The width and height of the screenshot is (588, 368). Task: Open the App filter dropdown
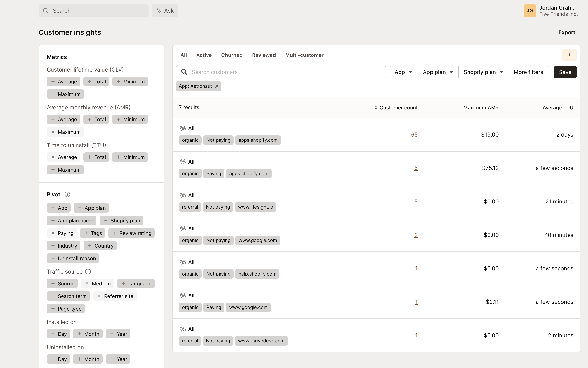coord(404,72)
